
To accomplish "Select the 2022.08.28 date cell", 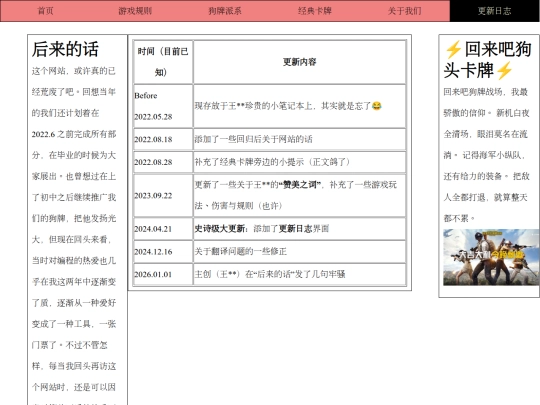I will point(163,162).
